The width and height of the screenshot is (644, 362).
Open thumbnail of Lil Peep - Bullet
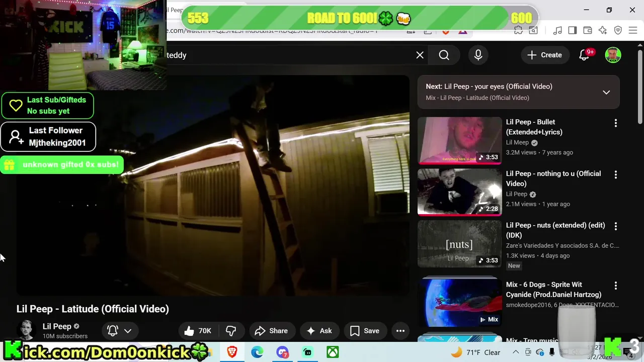(x=459, y=141)
